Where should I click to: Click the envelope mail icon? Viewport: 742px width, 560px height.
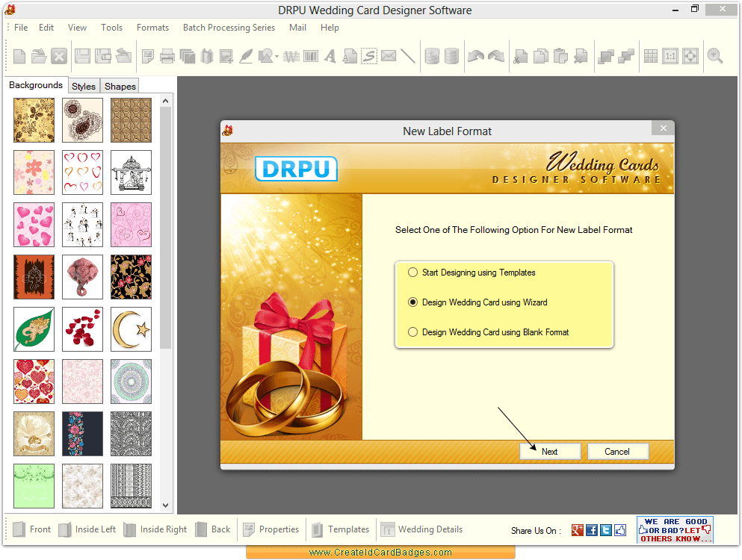coord(389,56)
